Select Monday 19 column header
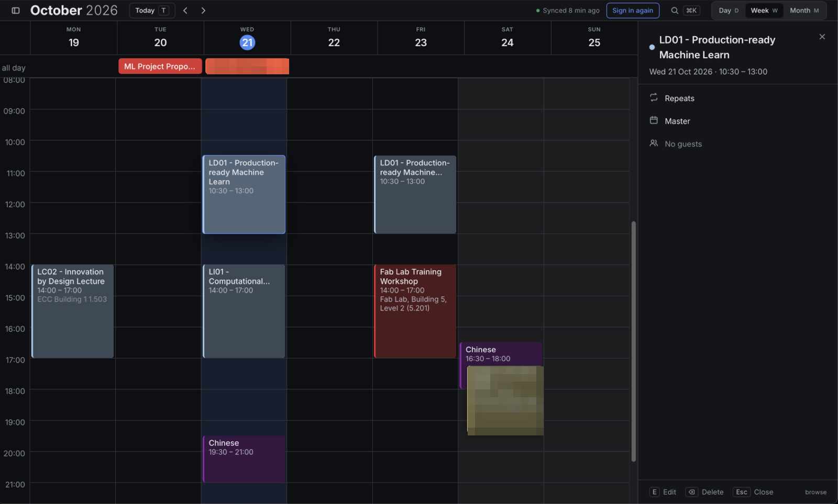This screenshot has height=504, width=838. [x=74, y=38]
